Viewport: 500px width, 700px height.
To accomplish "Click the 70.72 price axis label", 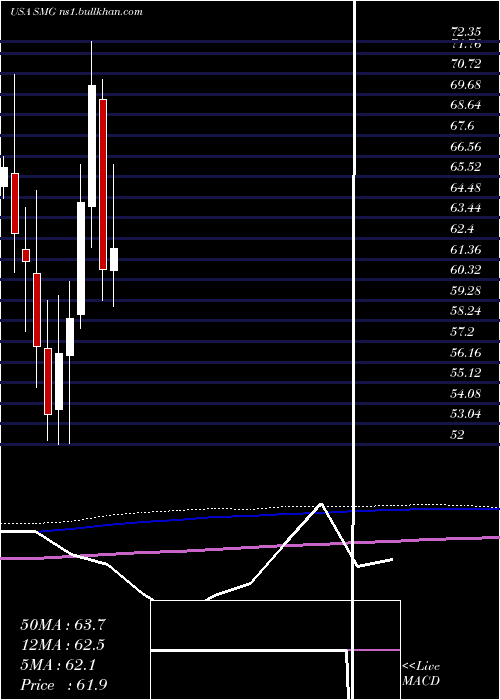I will [x=466, y=64].
